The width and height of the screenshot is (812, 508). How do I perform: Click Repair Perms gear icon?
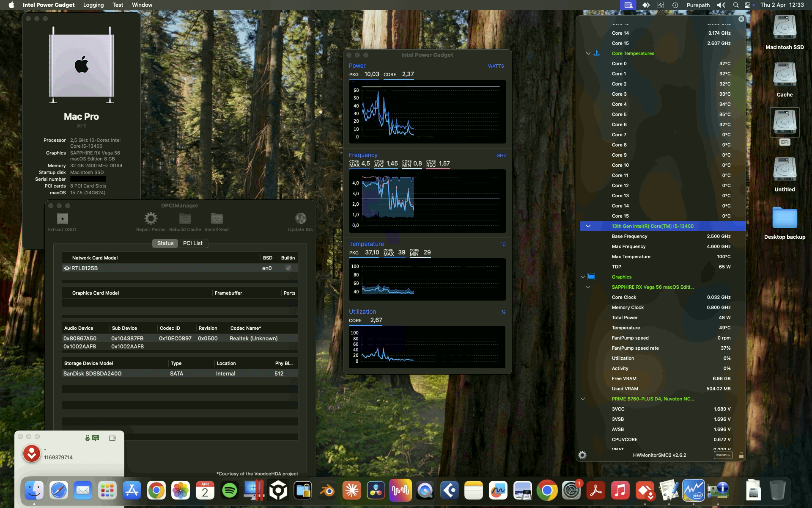pos(151,218)
